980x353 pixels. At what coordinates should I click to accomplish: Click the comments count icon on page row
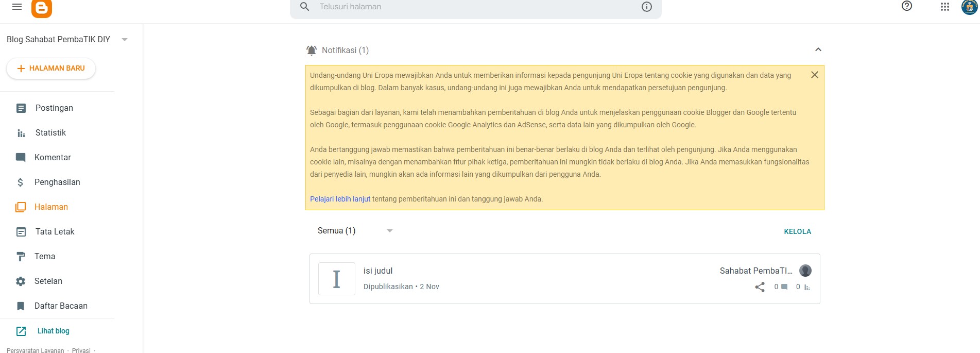pyautogui.click(x=784, y=287)
